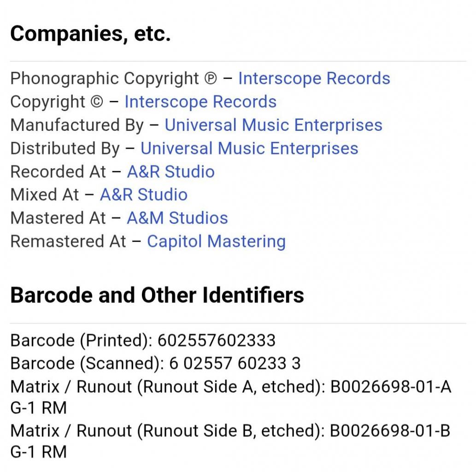Image resolution: width=476 pixels, height=472 pixels.
Task: Visit the Capitol Mastering link
Action: [216, 241]
